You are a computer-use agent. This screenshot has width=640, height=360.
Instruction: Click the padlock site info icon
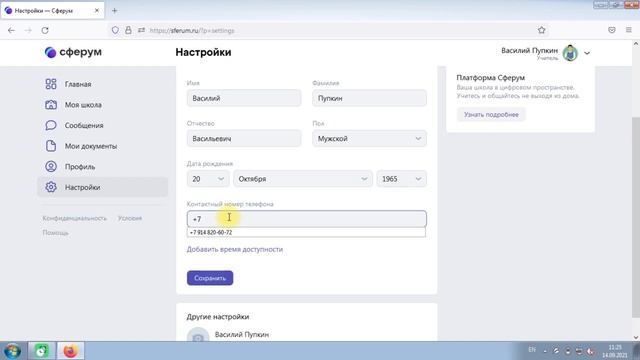[128, 30]
